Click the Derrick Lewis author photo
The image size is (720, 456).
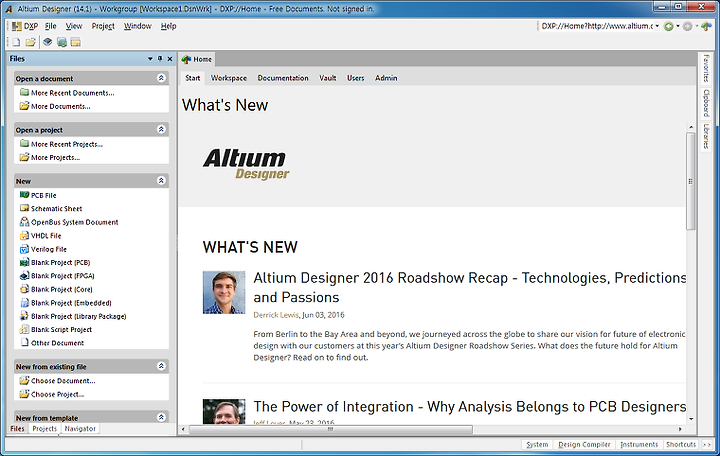point(224,293)
